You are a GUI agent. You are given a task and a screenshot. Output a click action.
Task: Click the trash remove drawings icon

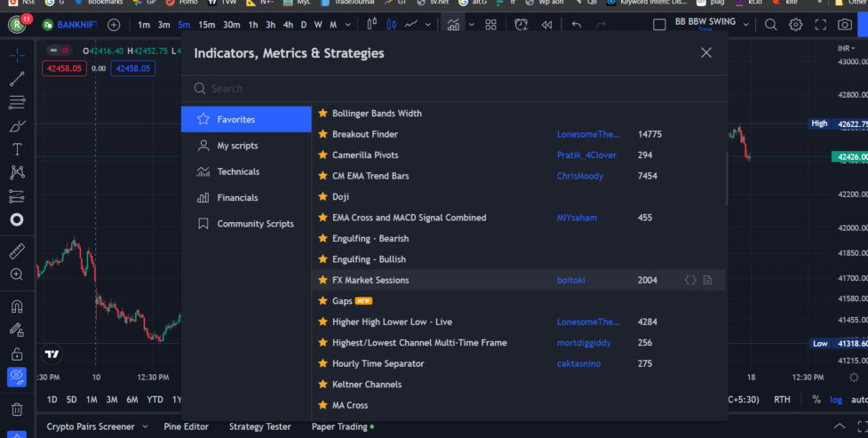click(x=17, y=410)
